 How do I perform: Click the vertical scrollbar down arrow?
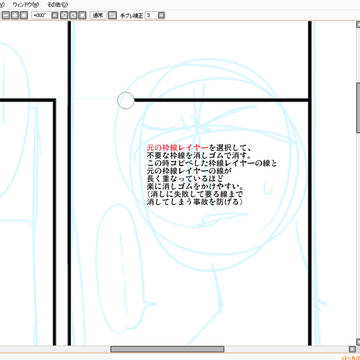point(358,341)
